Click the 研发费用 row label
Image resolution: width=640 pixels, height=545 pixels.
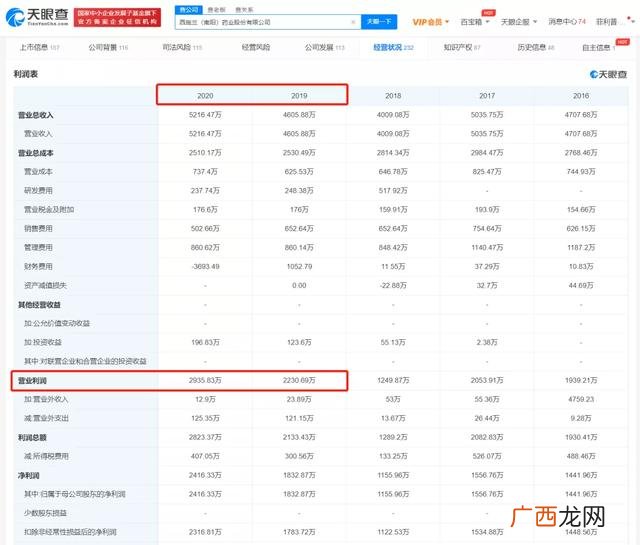[38, 191]
